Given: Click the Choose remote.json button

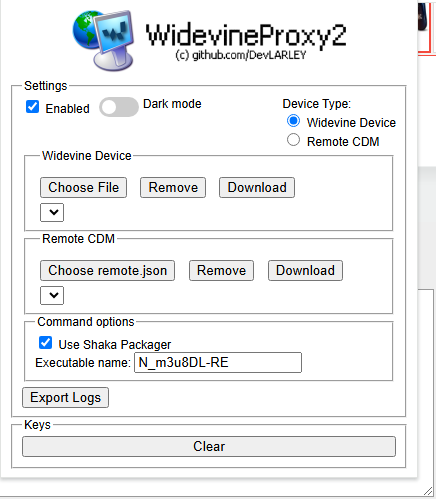Looking at the screenshot, I should 107,270.
